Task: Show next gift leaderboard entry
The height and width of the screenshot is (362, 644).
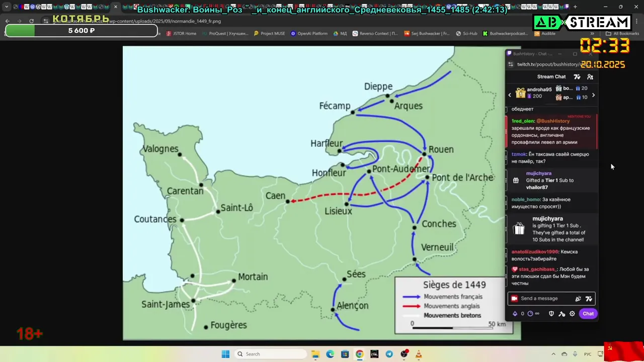Action: pyautogui.click(x=593, y=95)
